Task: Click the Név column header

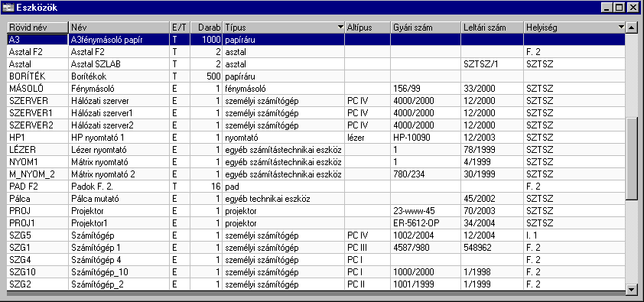Action: click(119, 28)
